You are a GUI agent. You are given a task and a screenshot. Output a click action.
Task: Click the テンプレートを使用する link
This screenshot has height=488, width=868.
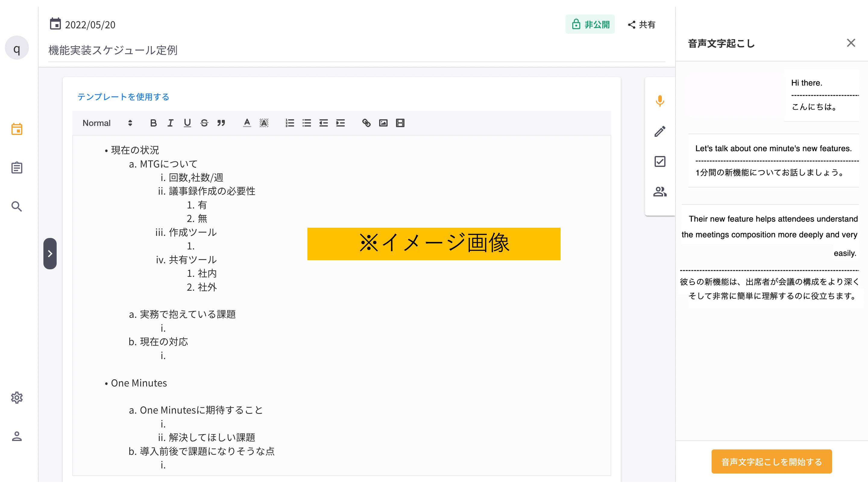[123, 97]
